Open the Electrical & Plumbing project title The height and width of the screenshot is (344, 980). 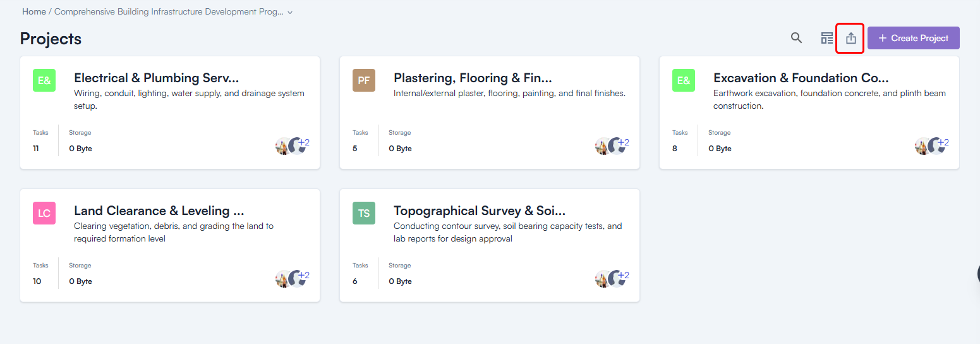pyautogui.click(x=156, y=78)
